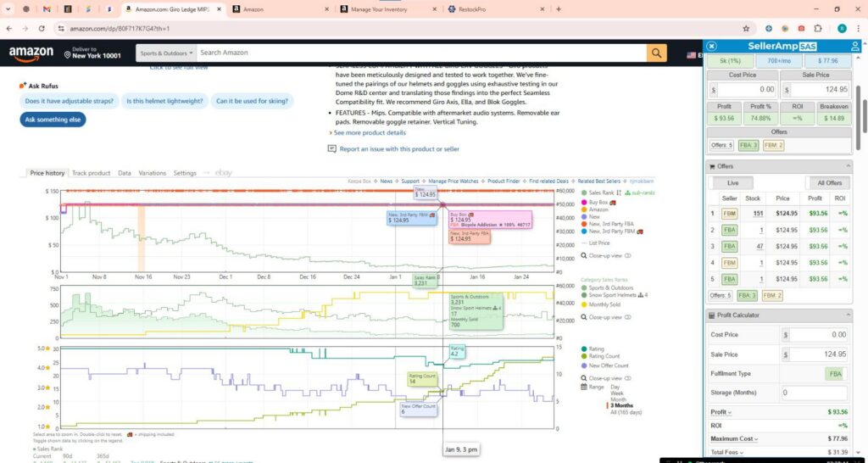Screen dimensions: 868x463
Task: Click the See more product details link
Action: [x=370, y=133]
